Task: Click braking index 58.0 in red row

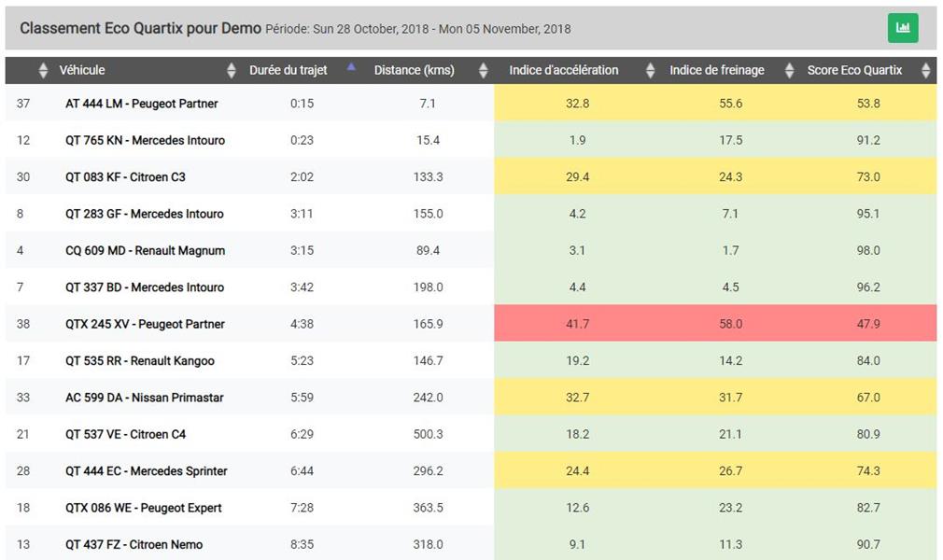Action: click(731, 324)
